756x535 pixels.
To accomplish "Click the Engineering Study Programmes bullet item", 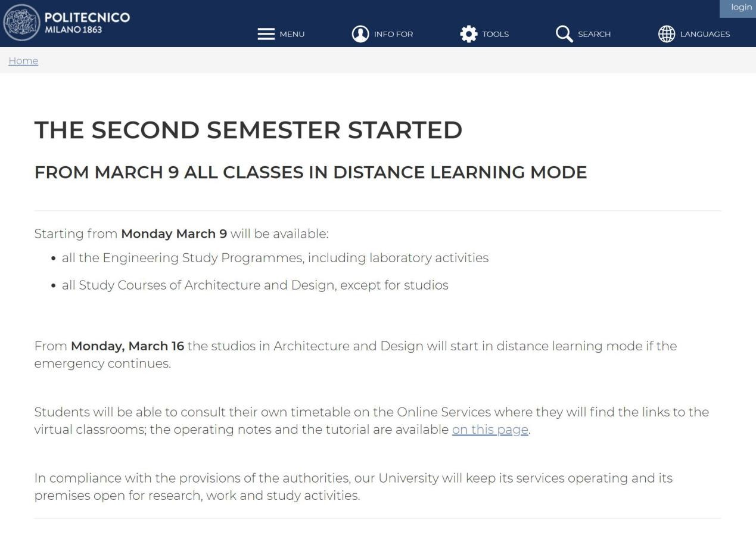I will click(x=275, y=258).
